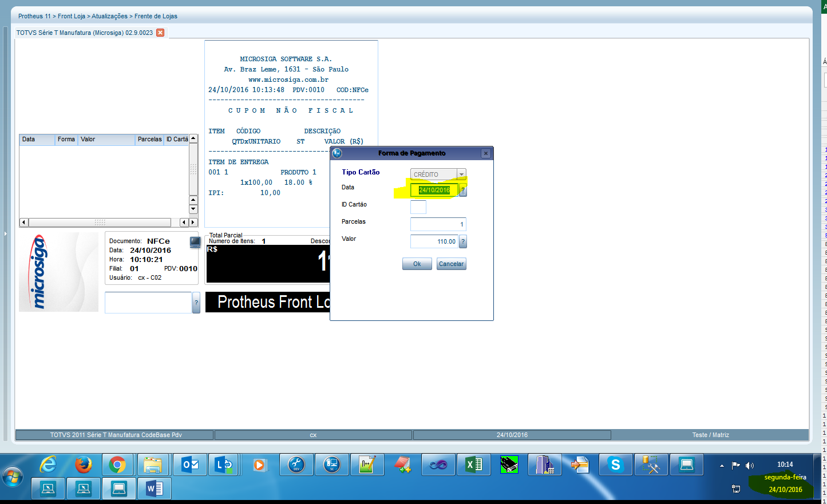This screenshot has height=504, width=827.
Task: Open the green serial-port taskbar icon
Action: [509, 465]
